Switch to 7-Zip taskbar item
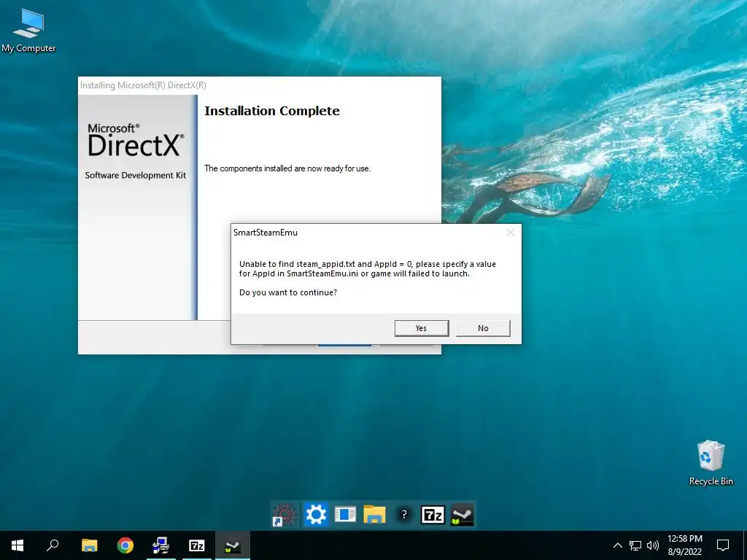 tap(197, 545)
